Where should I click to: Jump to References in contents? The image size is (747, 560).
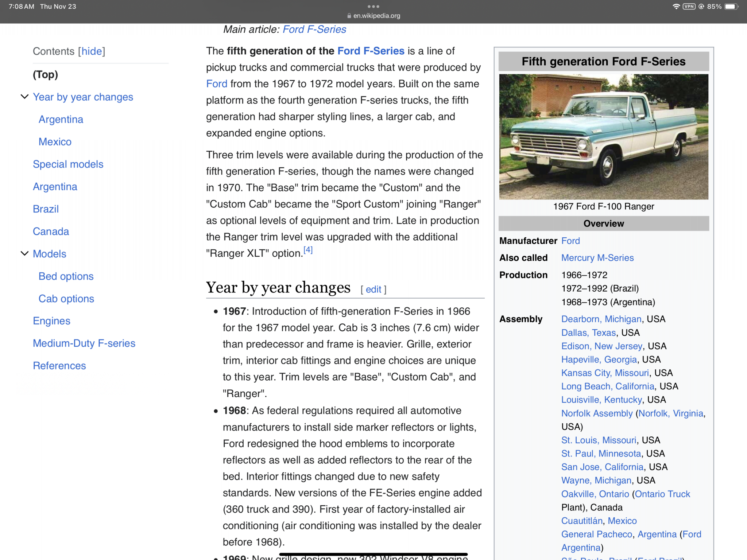pos(59,366)
